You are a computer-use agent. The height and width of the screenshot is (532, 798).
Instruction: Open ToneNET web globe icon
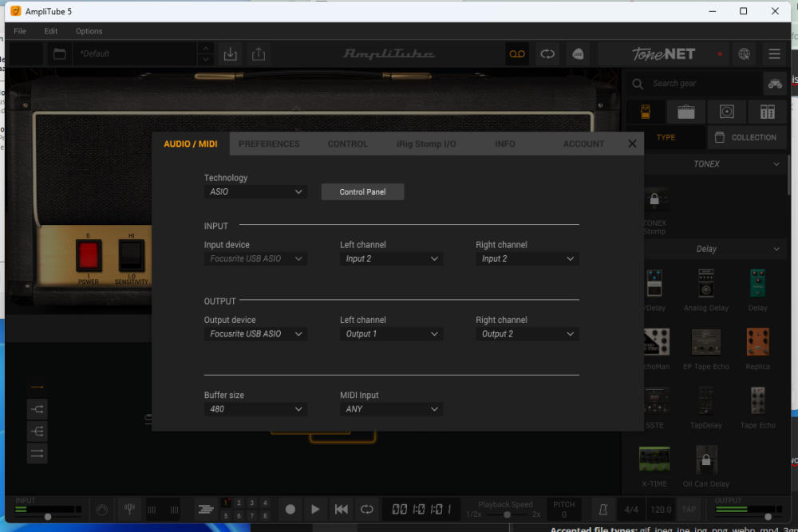(745, 53)
